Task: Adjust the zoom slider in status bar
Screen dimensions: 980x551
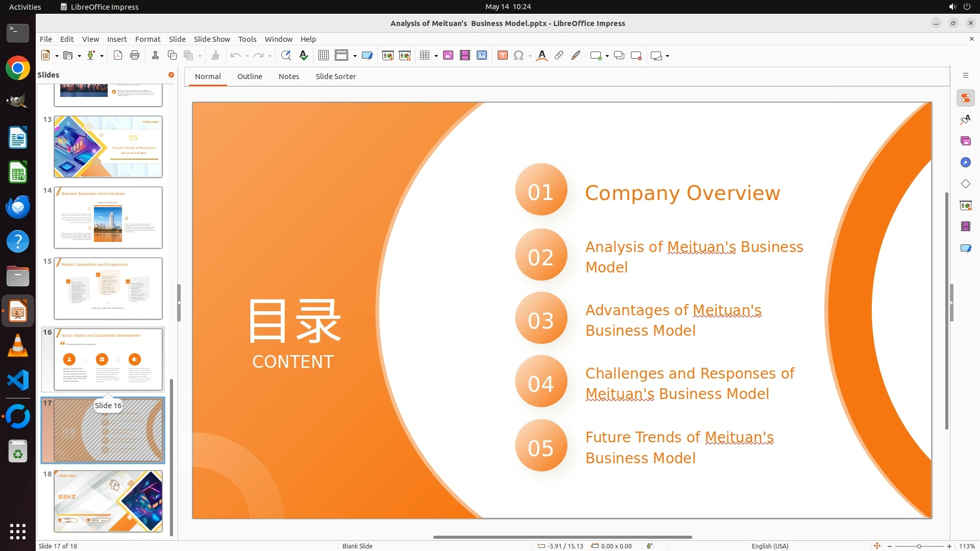Action: pyautogui.click(x=919, y=546)
